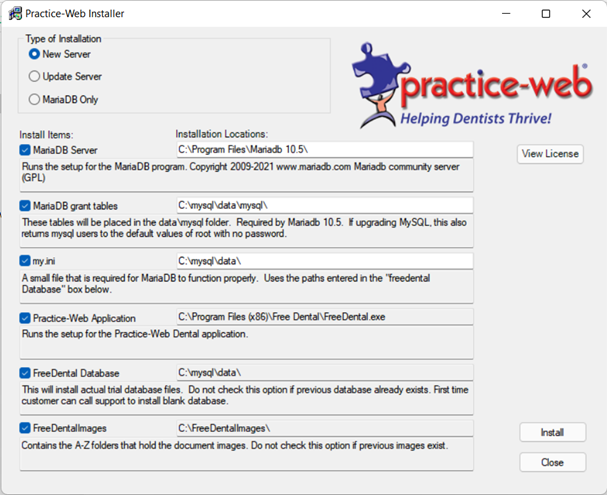
Task: Select the MariaDB Only option
Action: pyautogui.click(x=34, y=99)
